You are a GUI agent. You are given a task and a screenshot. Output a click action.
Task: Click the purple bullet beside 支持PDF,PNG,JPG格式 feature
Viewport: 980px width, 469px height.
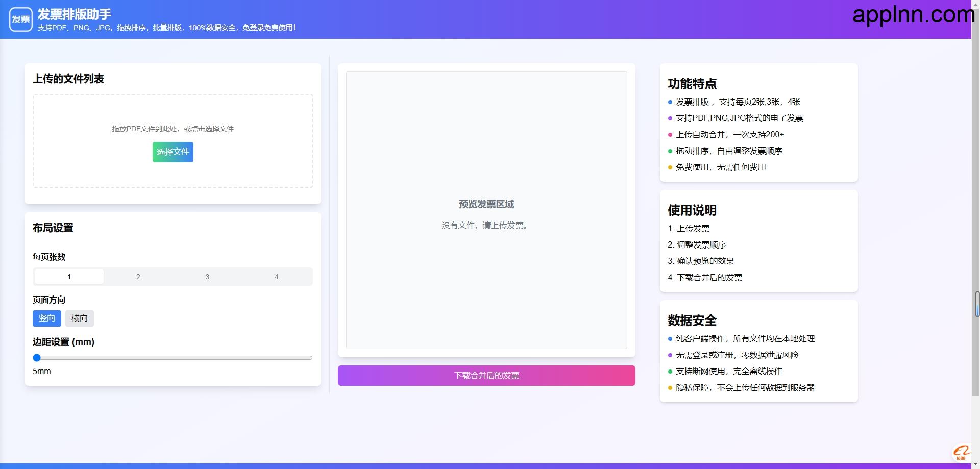click(670, 118)
